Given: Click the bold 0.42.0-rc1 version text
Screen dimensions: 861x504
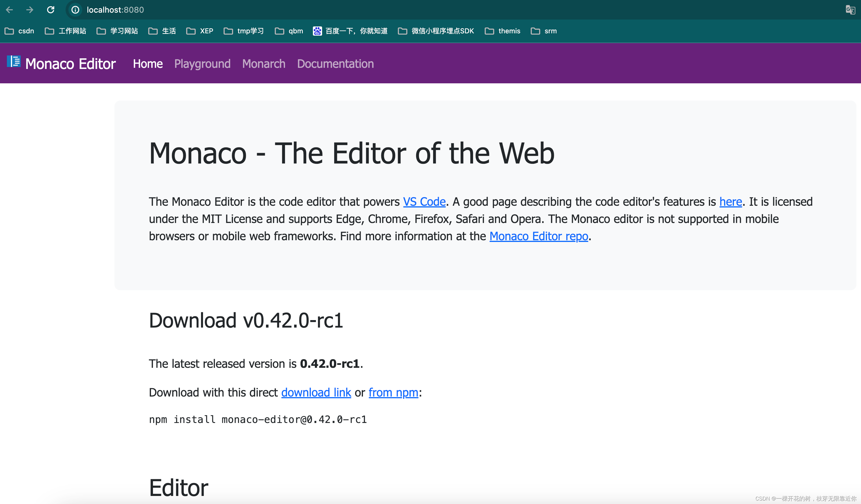Looking at the screenshot, I should pos(330,364).
